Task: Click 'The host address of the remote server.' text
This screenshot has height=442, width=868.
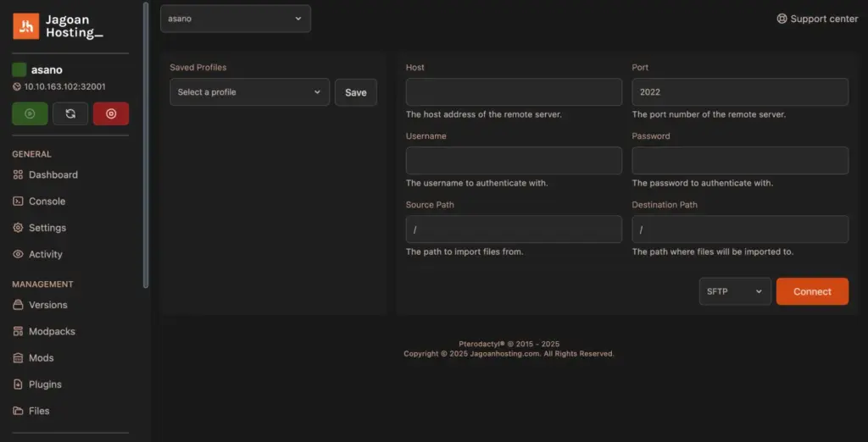Action: [484, 114]
